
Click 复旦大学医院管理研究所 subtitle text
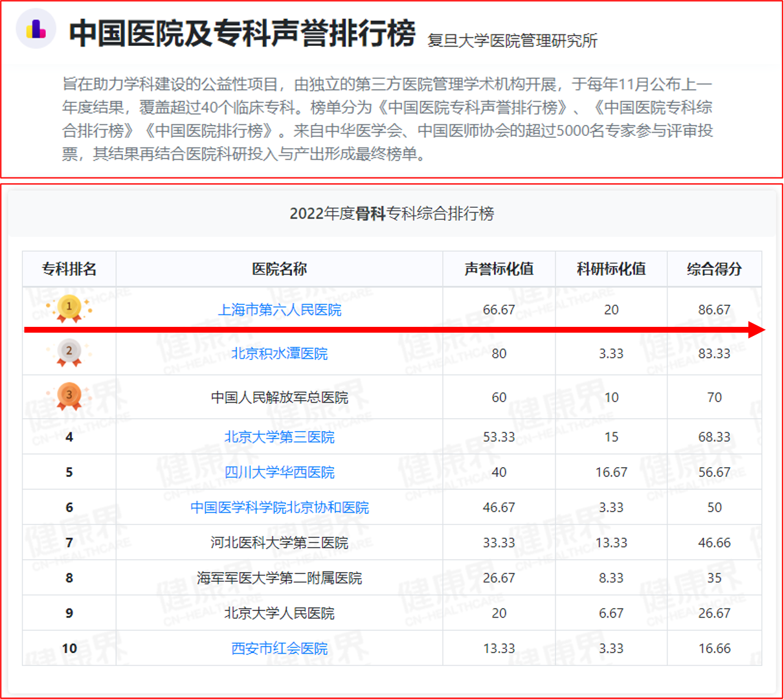point(512,41)
